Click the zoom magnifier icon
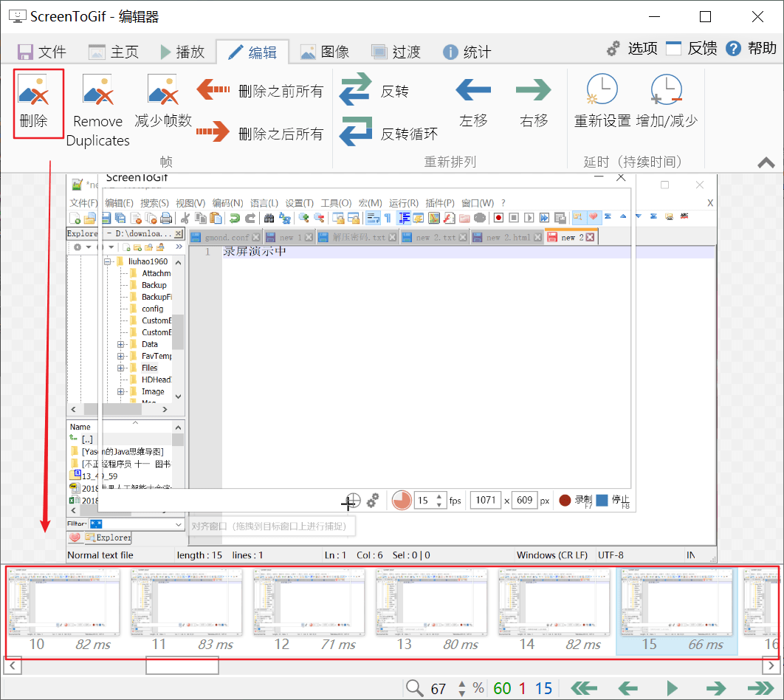The width and height of the screenshot is (784, 700). [x=414, y=688]
